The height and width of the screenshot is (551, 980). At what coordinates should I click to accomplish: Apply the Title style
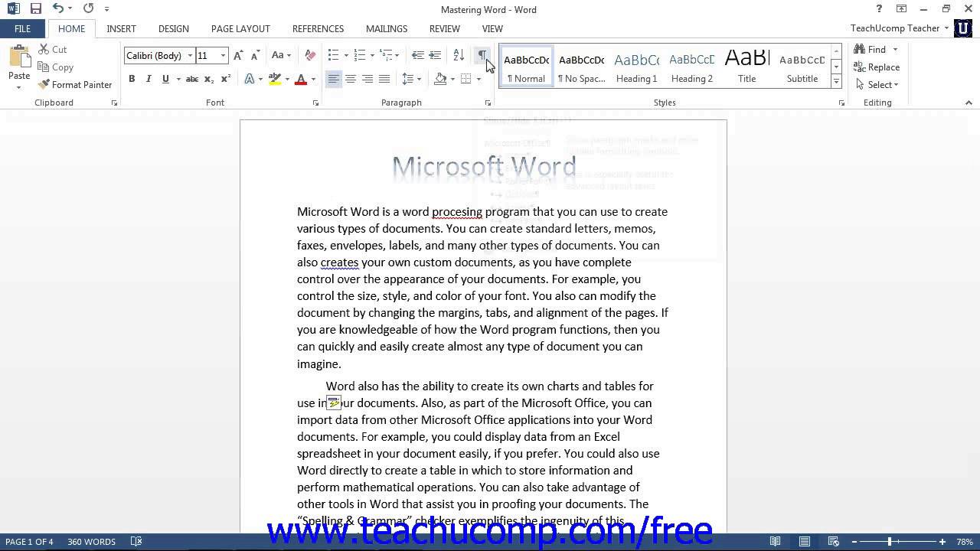[747, 67]
